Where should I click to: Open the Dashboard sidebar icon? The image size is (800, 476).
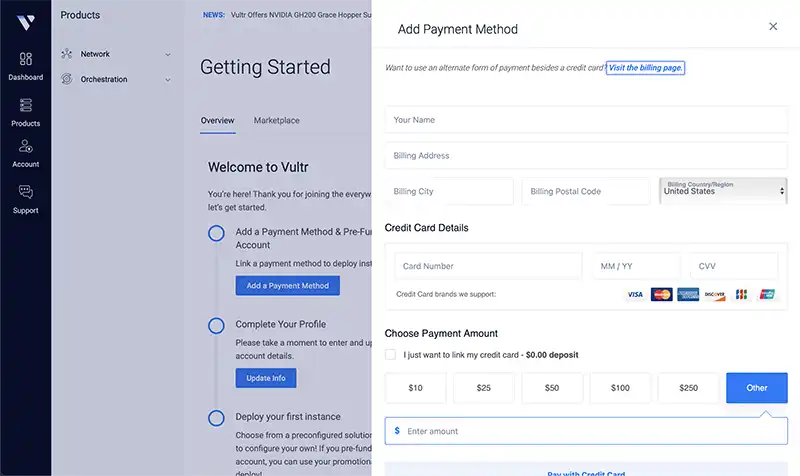point(26,59)
